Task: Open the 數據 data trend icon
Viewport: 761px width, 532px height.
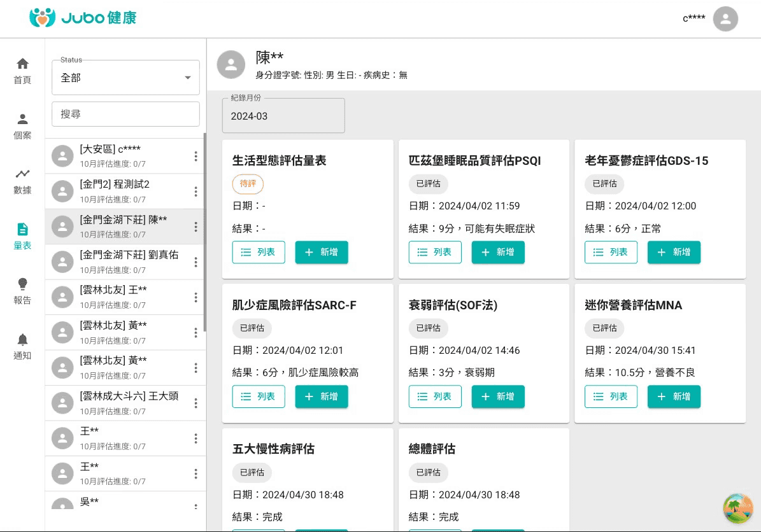Action: pyautogui.click(x=22, y=174)
